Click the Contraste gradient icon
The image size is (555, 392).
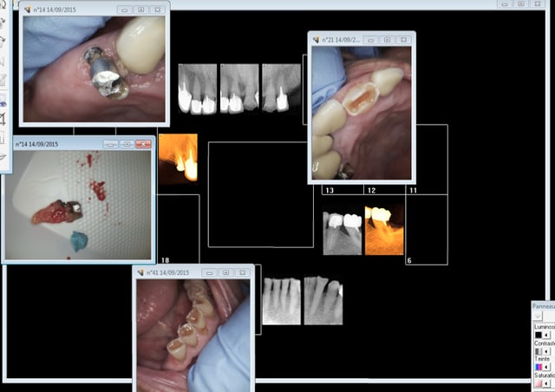[x=539, y=350]
